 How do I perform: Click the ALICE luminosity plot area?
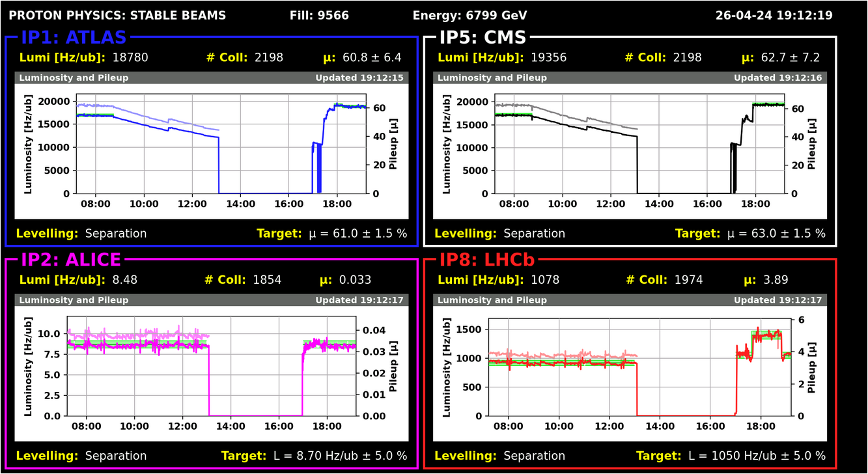(212, 367)
